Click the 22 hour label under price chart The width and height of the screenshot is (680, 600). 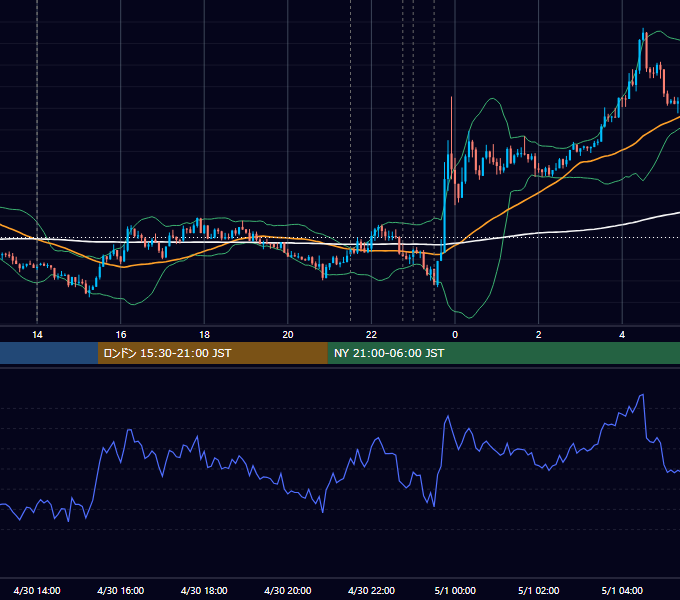pyautogui.click(x=371, y=335)
